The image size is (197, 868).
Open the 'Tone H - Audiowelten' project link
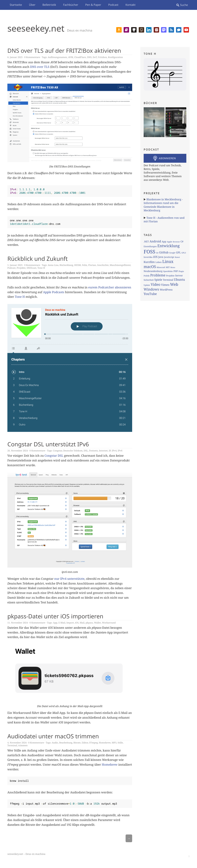(164, 220)
